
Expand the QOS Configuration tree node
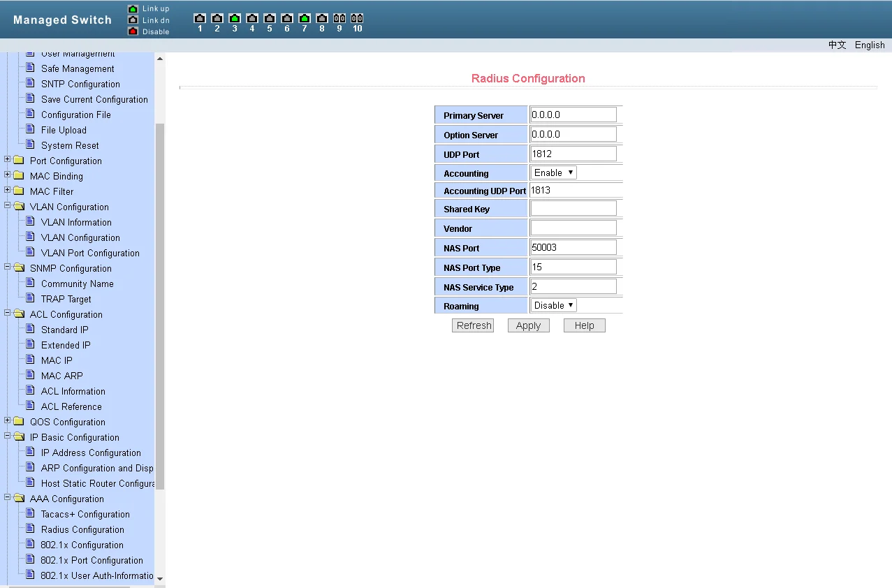[8, 421]
